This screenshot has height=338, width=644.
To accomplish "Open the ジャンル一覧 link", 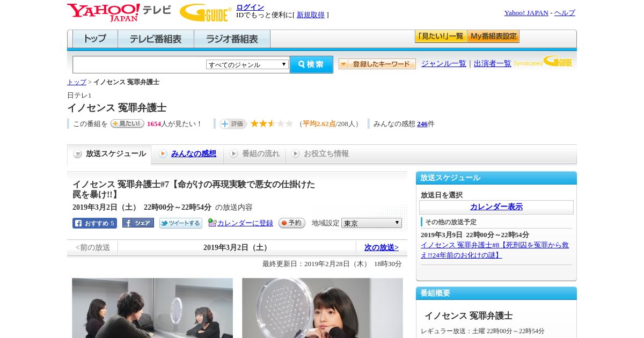I will point(444,64).
